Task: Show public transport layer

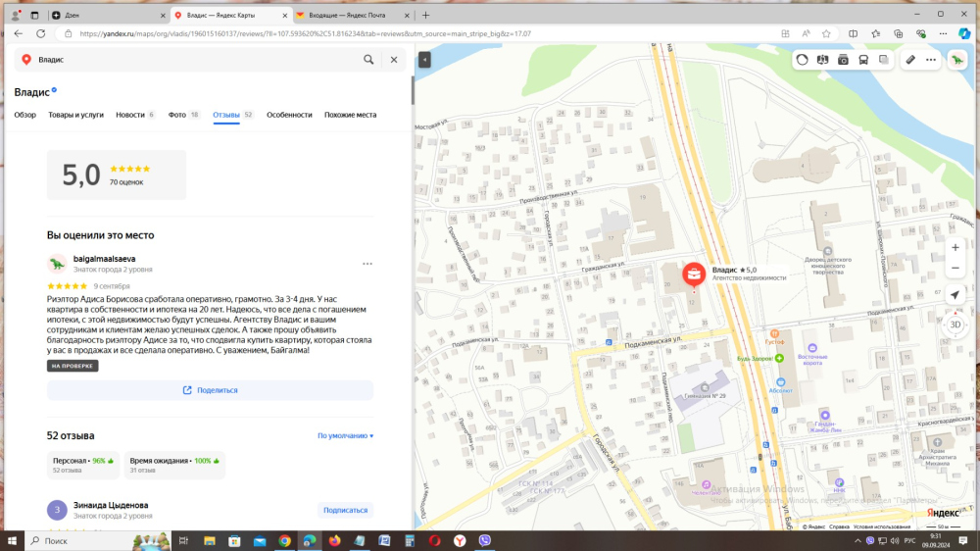Action: pos(863,60)
